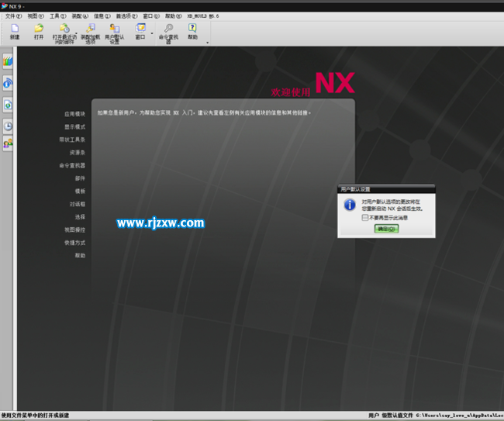Confirm dialog with 确定(O) button
This screenshot has height=421, width=504.
click(x=386, y=229)
